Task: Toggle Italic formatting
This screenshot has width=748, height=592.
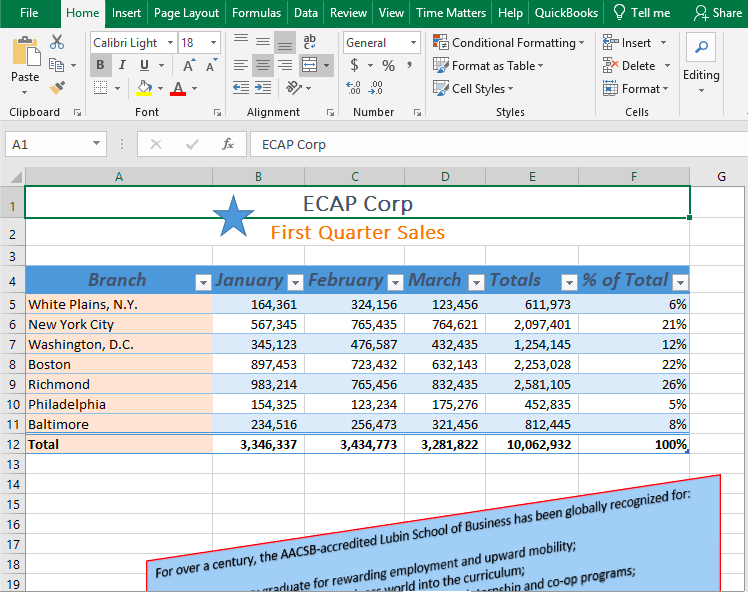Action: pos(123,65)
